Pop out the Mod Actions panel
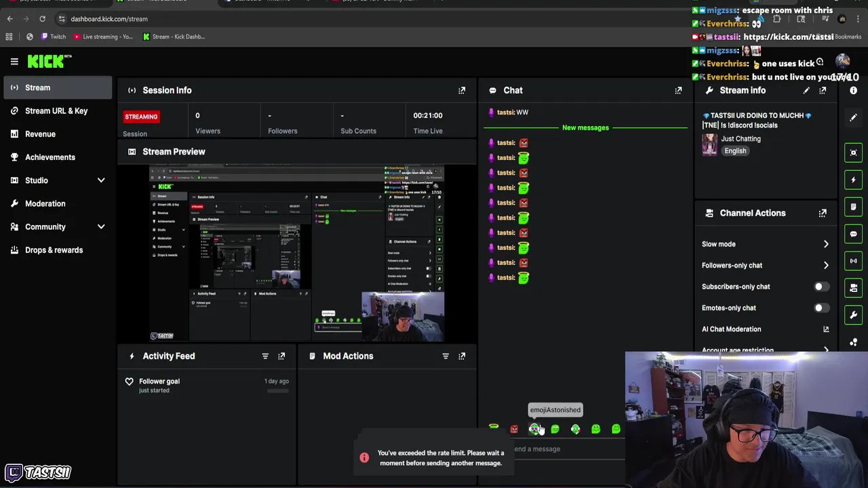 [x=462, y=356]
